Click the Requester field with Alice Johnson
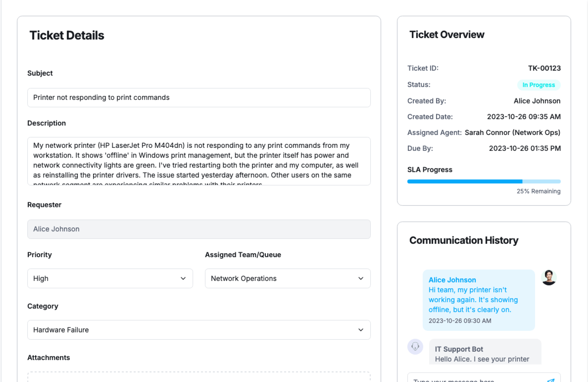This screenshot has height=382, width=588. [x=198, y=229]
